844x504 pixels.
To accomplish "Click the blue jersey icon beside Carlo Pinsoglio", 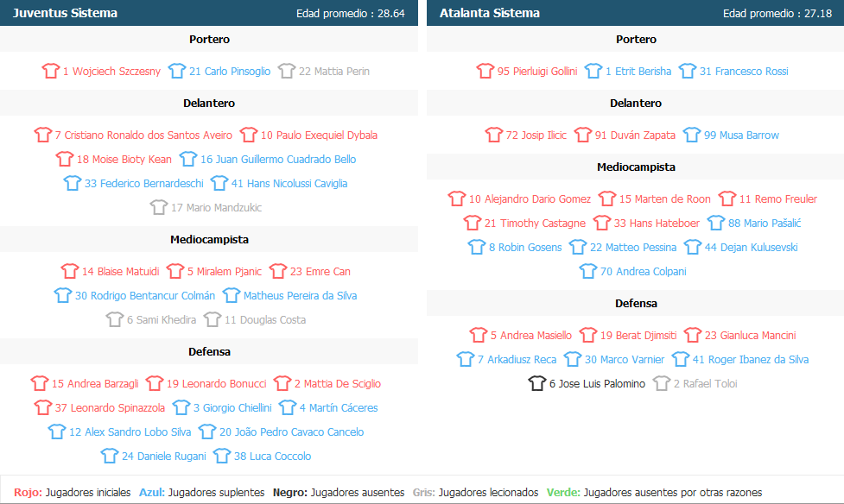I will [177, 71].
